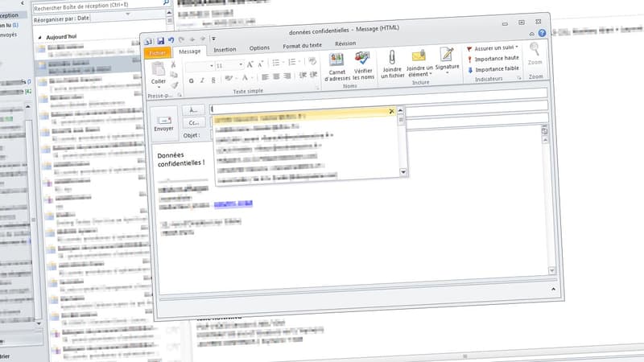The width and height of the screenshot is (644, 362).
Task: Open Carnet d'adresses address book
Action: pos(336,67)
